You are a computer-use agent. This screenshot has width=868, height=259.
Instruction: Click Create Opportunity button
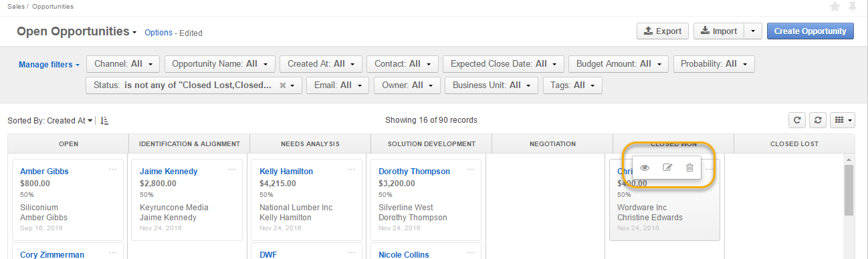coord(810,31)
